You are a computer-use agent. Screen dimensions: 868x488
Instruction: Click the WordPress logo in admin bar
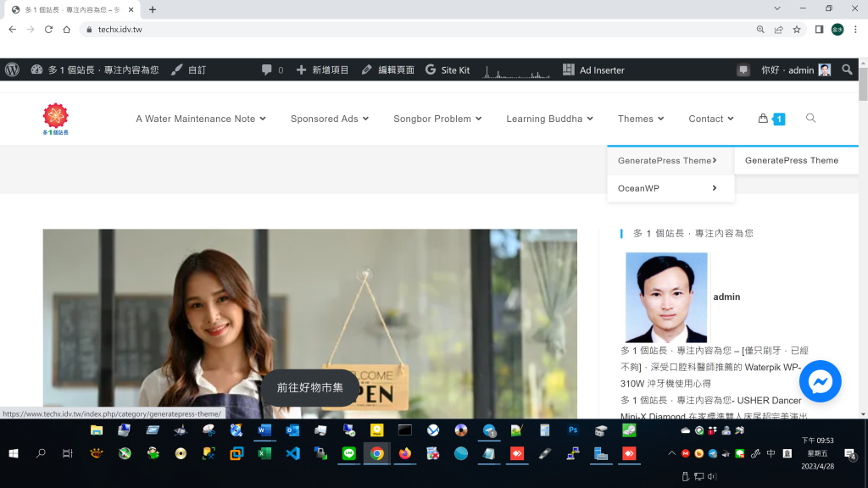coord(12,70)
